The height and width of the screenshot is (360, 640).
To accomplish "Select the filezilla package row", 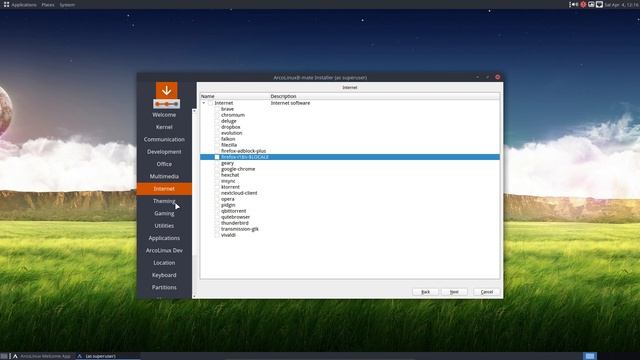I will (350, 145).
